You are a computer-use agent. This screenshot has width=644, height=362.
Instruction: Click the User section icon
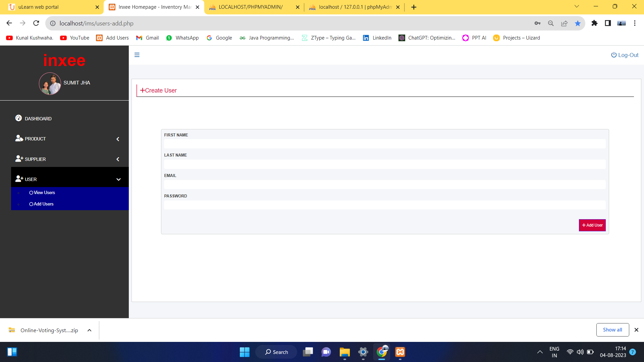tap(19, 179)
